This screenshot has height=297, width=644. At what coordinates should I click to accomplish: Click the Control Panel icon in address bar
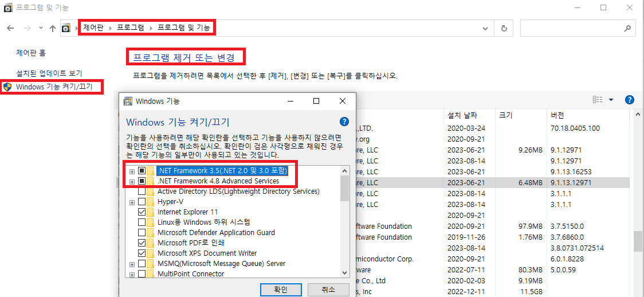pos(66,28)
